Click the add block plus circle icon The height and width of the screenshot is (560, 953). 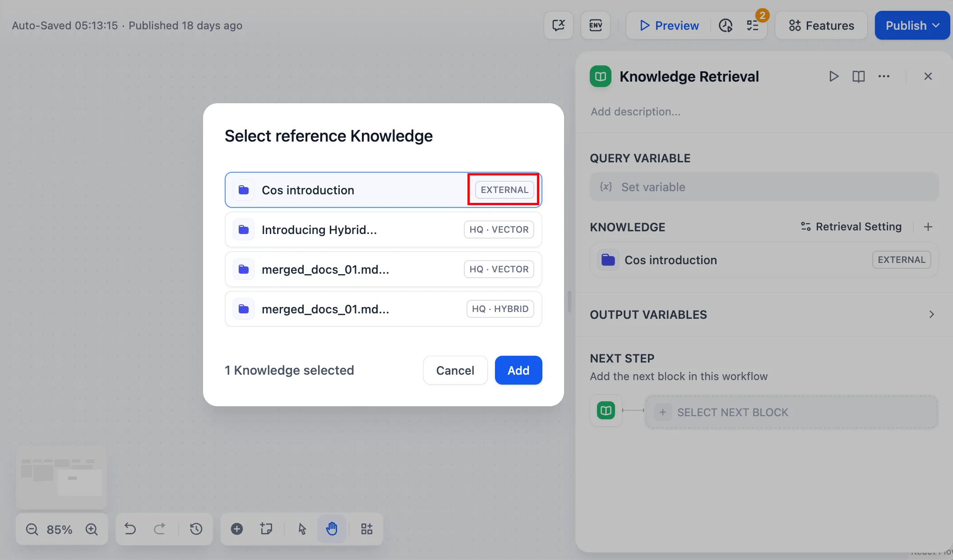point(237,529)
